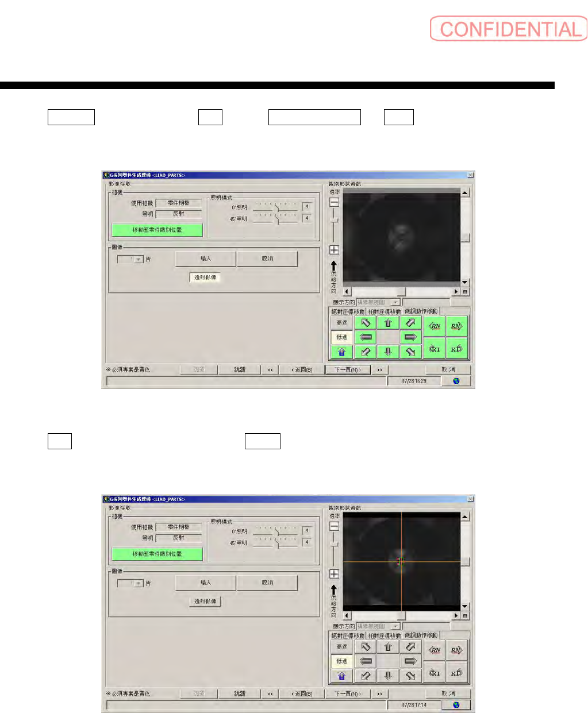This screenshot has height=713, width=588.
Task: Adjust 45° 照明 slider in upper window
Action: 276,218
